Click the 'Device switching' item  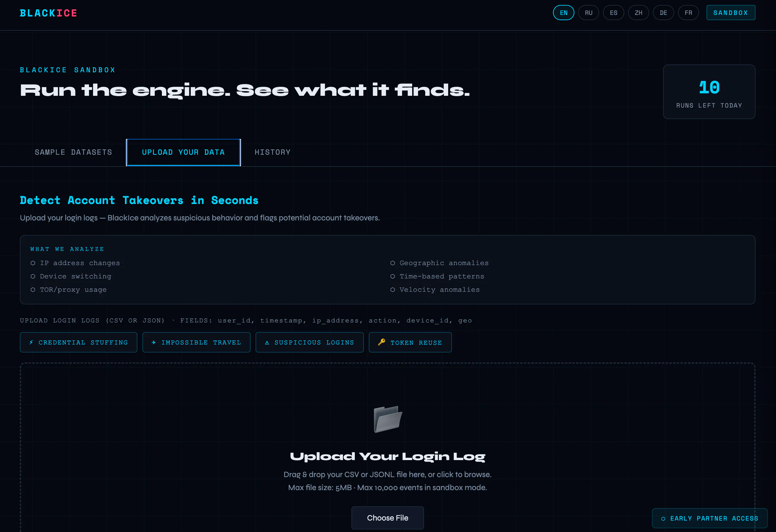pyautogui.click(x=75, y=276)
